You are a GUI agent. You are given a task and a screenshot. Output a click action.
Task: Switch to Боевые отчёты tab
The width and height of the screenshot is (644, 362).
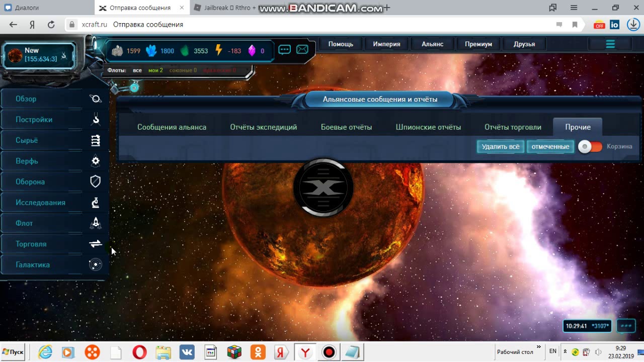(346, 127)
